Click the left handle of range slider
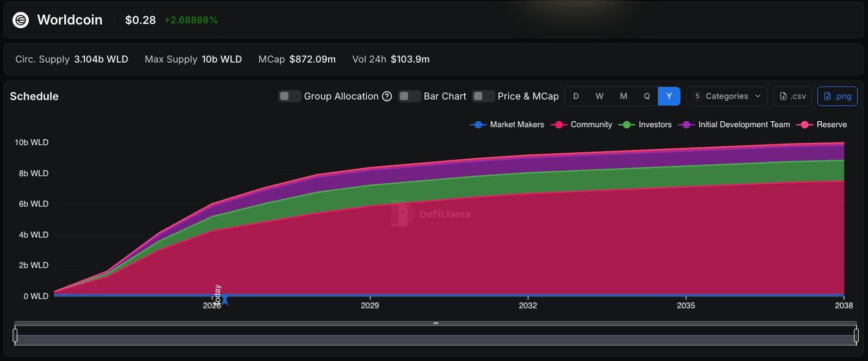The width and height of the screenshot is (868, 361). pos(15,335)
